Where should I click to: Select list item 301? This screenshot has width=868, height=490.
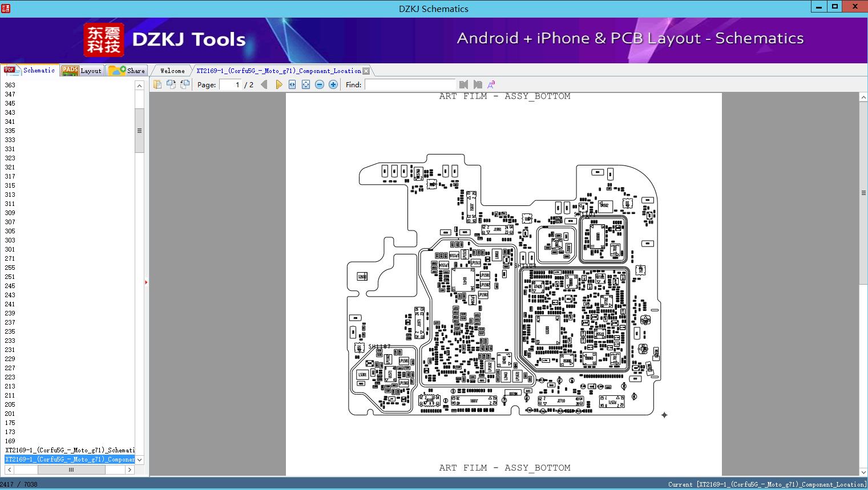[x=10, y=249]
